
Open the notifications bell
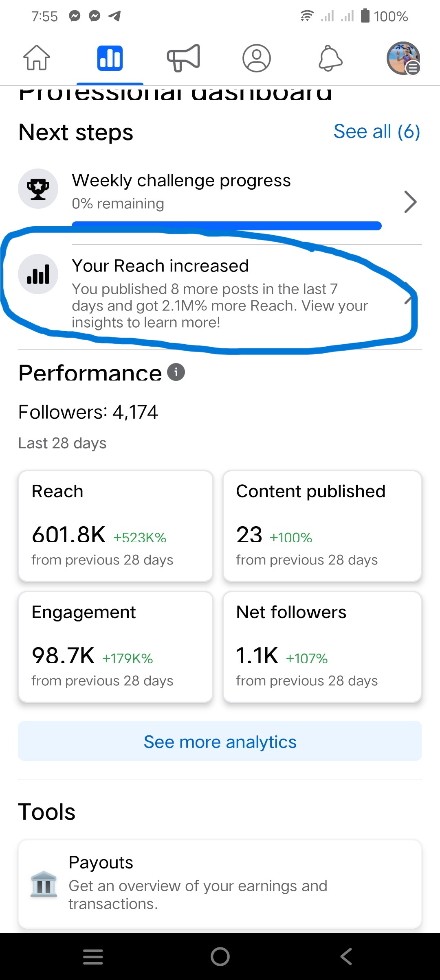click(330, 58)
